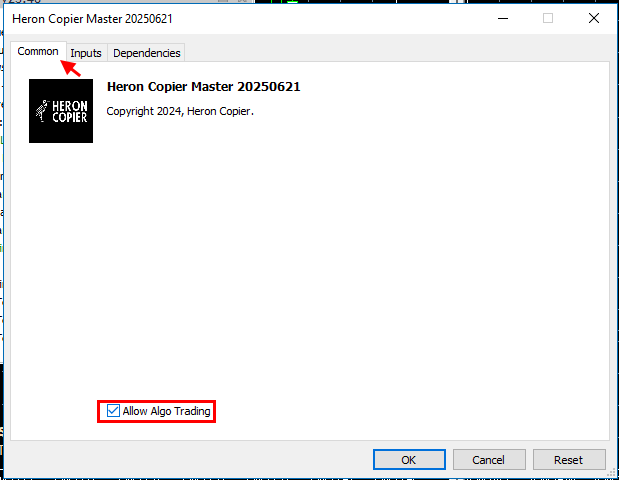This screenshot has height=480, width=619.
Task: Click the grayed-out maximize icon
Action: click(x=548, y=18)
